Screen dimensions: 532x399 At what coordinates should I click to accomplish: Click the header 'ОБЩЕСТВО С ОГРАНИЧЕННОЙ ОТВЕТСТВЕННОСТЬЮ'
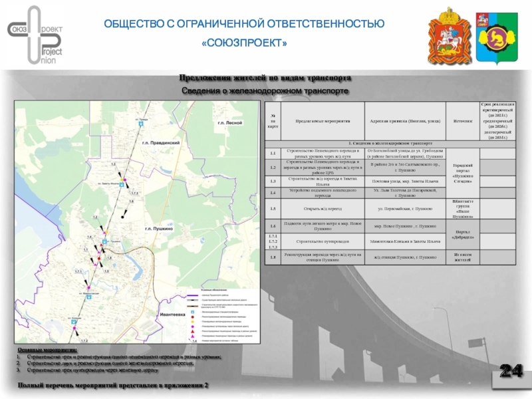tap(244, 24)
